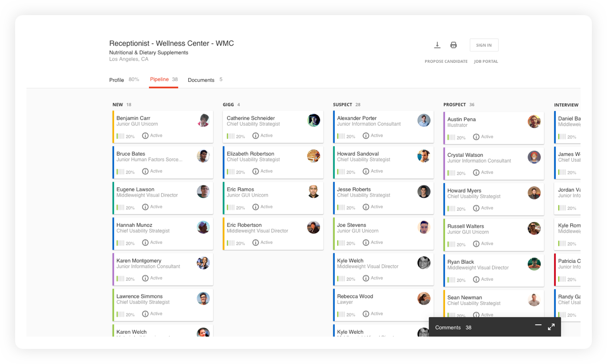Image resolution: width=607 pixels, height=364 pixels.
Task: Click info icon on Jesse Roberts card
Action: coord(365,207)
